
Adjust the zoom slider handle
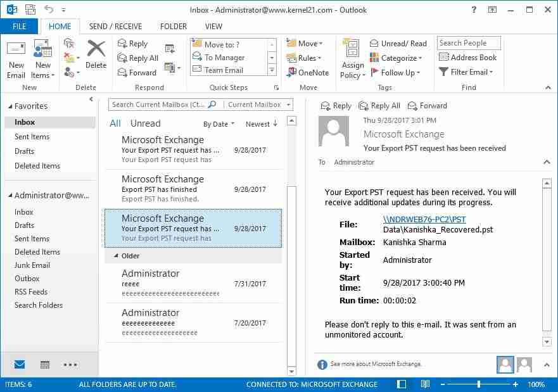(x=479, y=384)
